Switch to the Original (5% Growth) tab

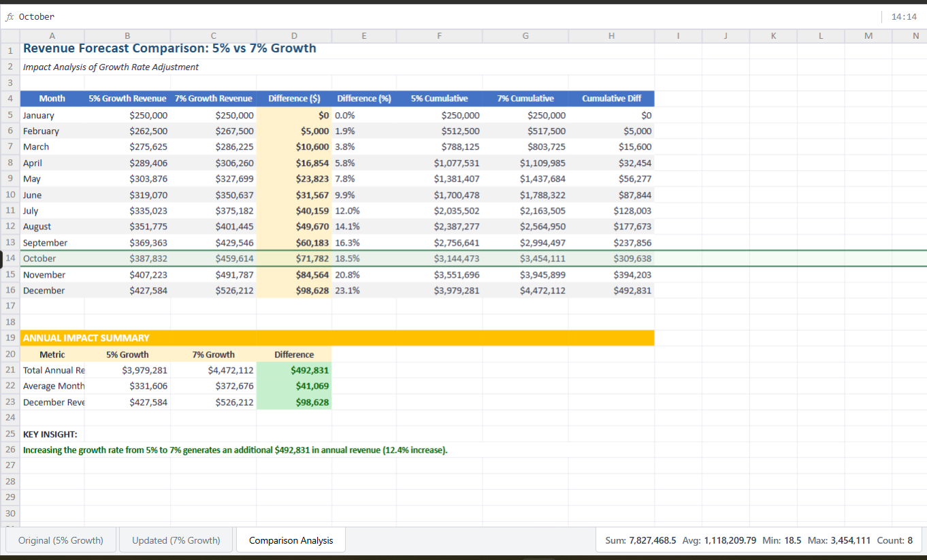pyautogui.click(x=61, y=540)
